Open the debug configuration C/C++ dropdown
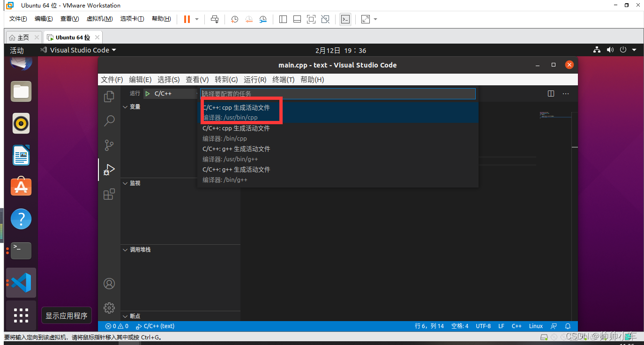 click(171, 94)
